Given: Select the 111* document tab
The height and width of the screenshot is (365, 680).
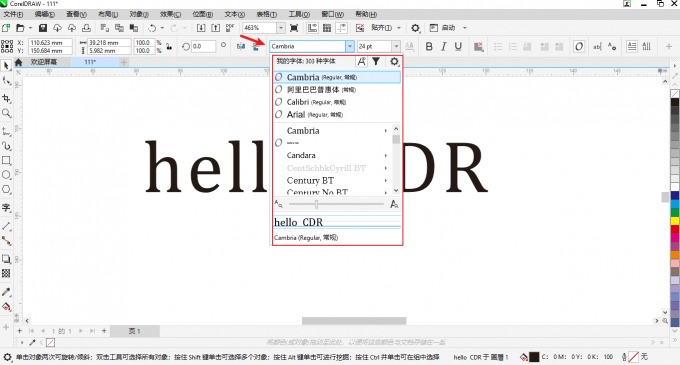Looking at the screenshot, I should [95, 62].
